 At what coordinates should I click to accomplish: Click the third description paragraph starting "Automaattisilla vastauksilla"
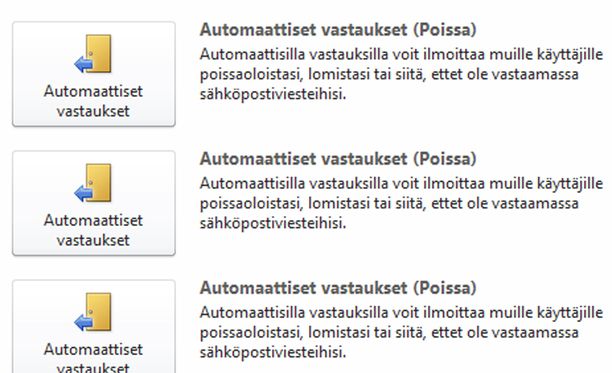(x=402, y=332)
